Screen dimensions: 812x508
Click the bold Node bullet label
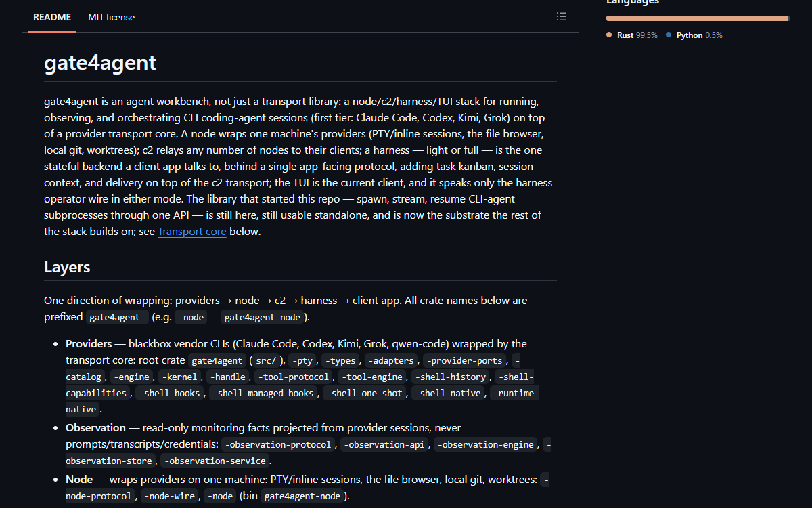point(79,480)
